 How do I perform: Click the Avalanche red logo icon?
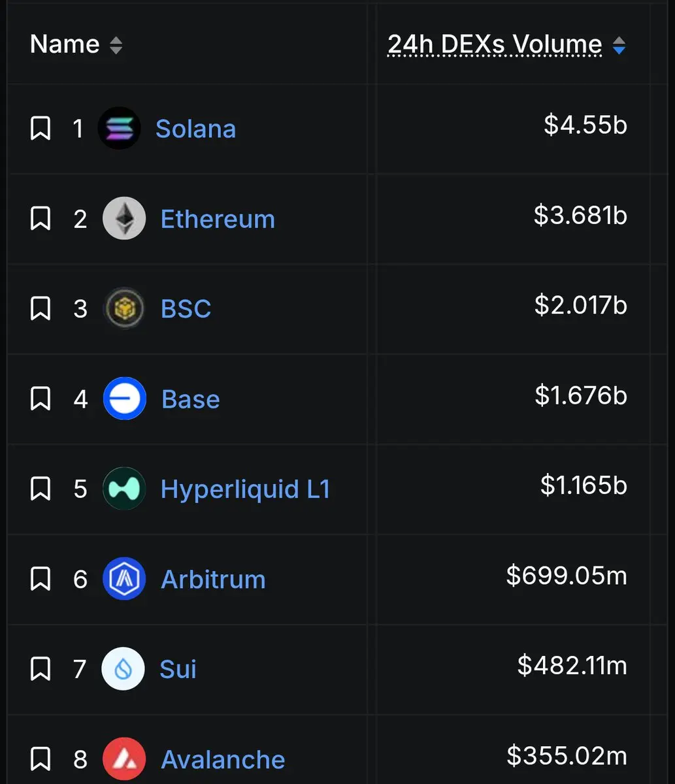pyautogui.click(x=124, y=759)
